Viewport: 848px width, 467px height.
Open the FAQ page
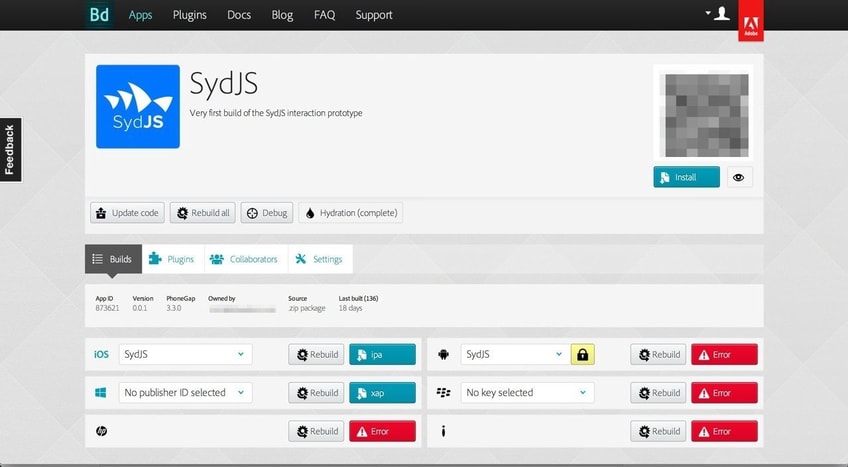pos(324,15)
